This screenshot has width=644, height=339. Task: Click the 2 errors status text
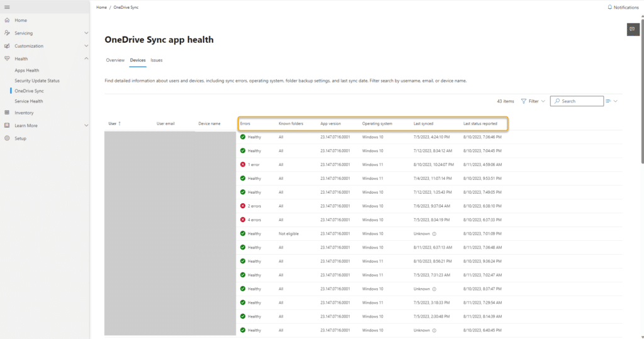click(x=254, y=206)
